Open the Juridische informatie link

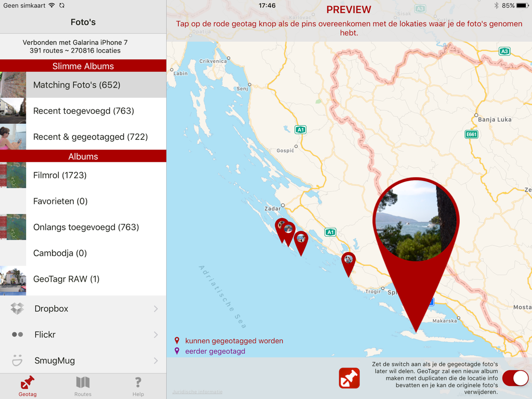[x=198, y=392]
